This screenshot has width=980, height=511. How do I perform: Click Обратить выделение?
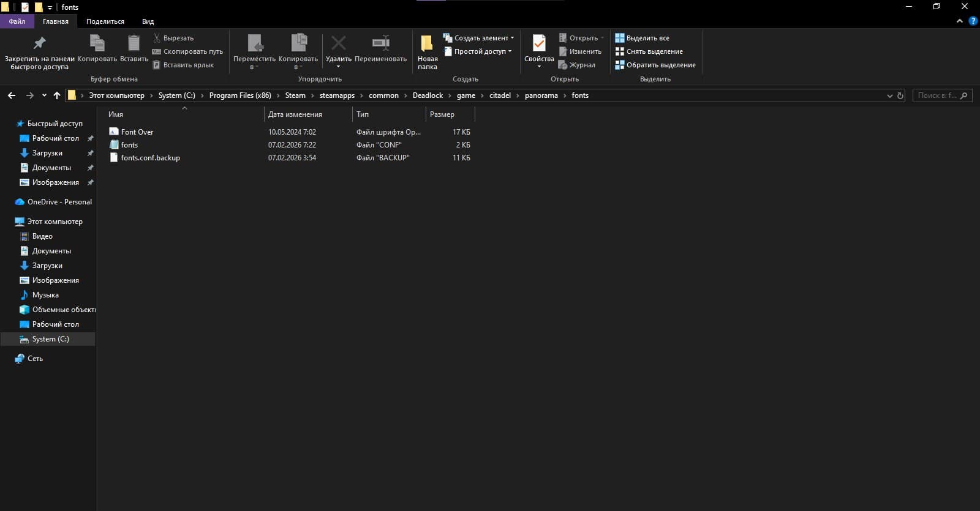click(655, 65)
